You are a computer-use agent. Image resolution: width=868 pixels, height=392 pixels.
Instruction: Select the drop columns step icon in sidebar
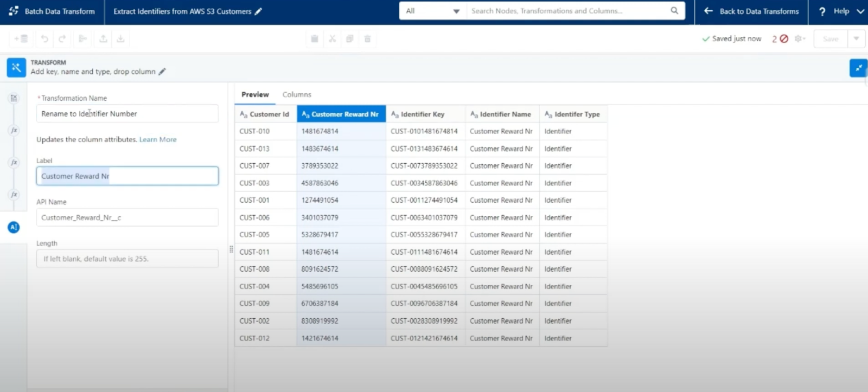tap(14, 98)
